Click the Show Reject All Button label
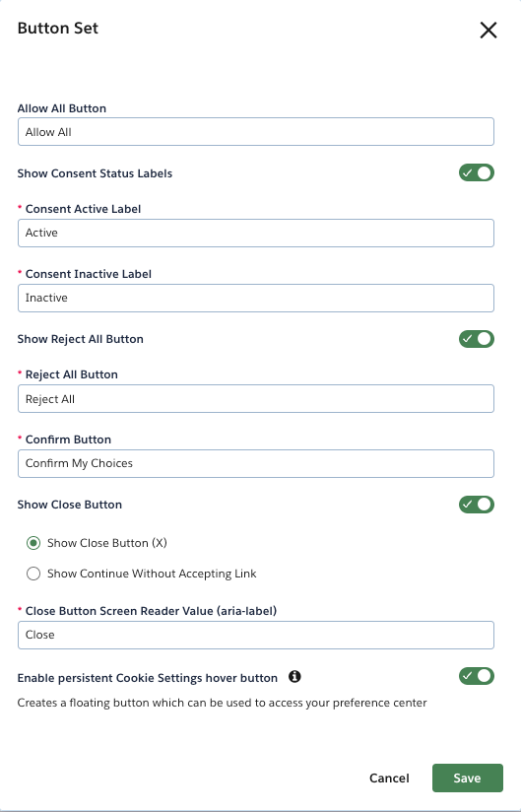The image size is (521, 812). tap(80, 339)
